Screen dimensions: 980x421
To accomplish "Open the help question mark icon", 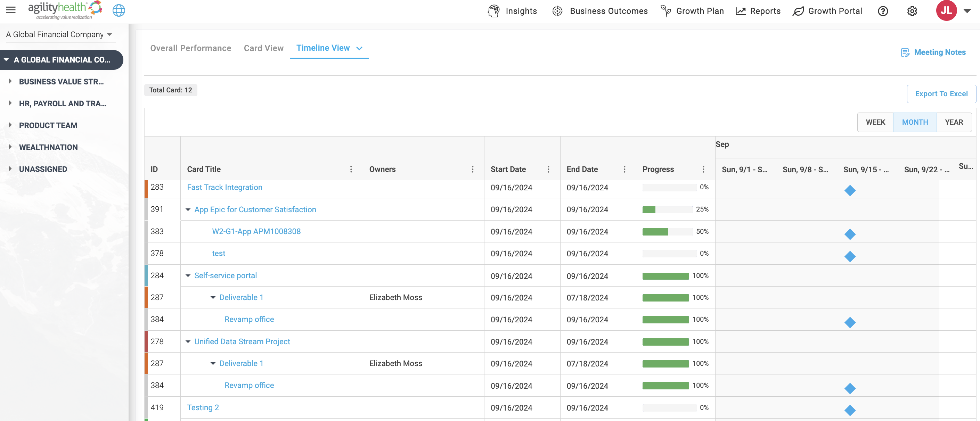I will pos(883,11).
